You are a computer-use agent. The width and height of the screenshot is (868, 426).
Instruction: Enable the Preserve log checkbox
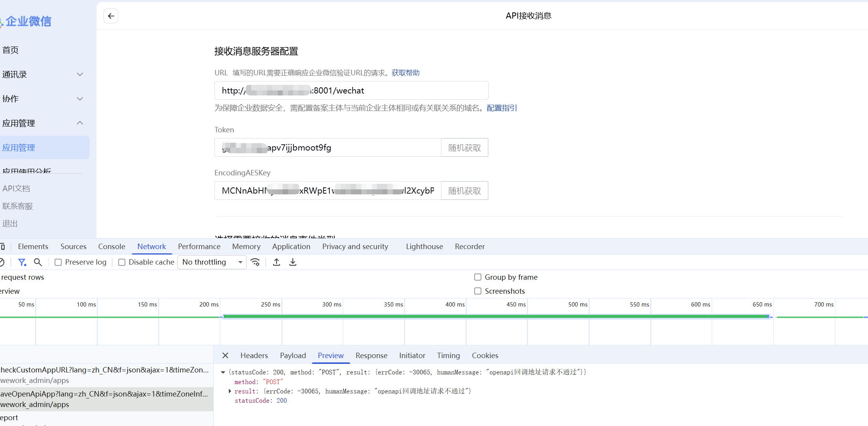click(x=58, y=262)
